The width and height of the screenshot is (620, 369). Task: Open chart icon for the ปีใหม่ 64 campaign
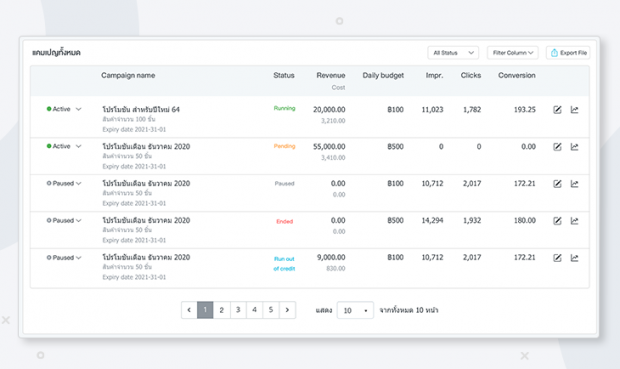point(575,110)
